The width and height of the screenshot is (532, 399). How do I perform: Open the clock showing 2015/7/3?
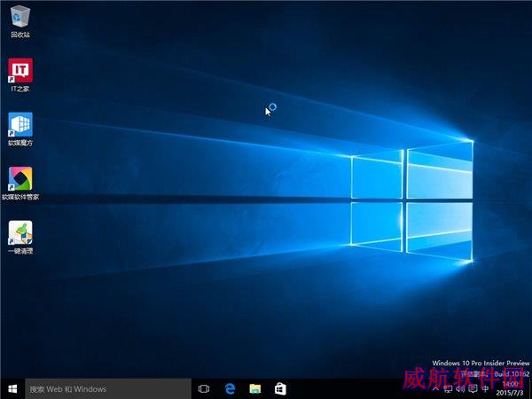click(510, 389)
